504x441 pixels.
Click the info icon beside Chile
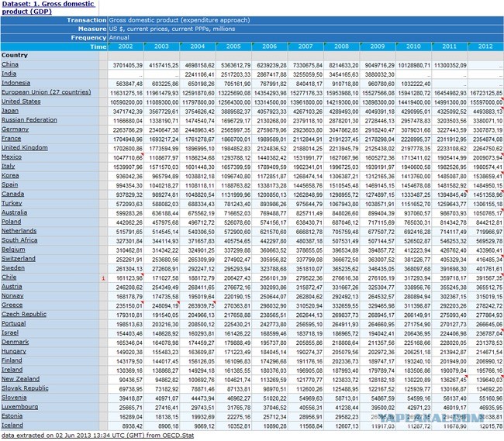tap(103, 276)
